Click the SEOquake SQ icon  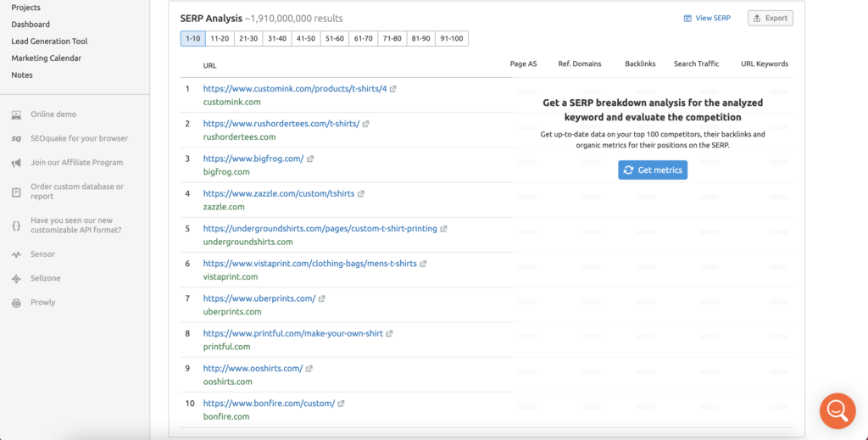[x=17, y=139]
